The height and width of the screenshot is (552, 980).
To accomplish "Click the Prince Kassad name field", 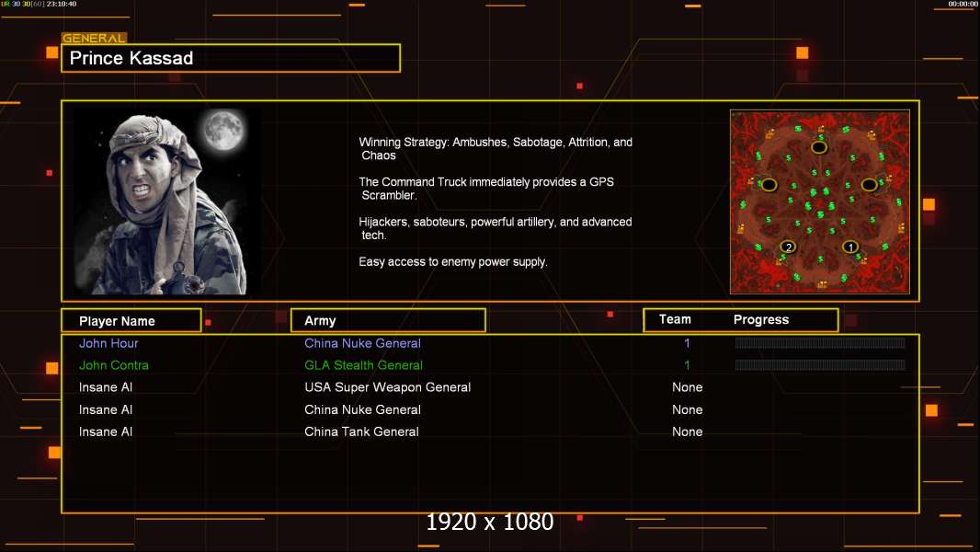I will pyautogui.click(x=231, y=58).
